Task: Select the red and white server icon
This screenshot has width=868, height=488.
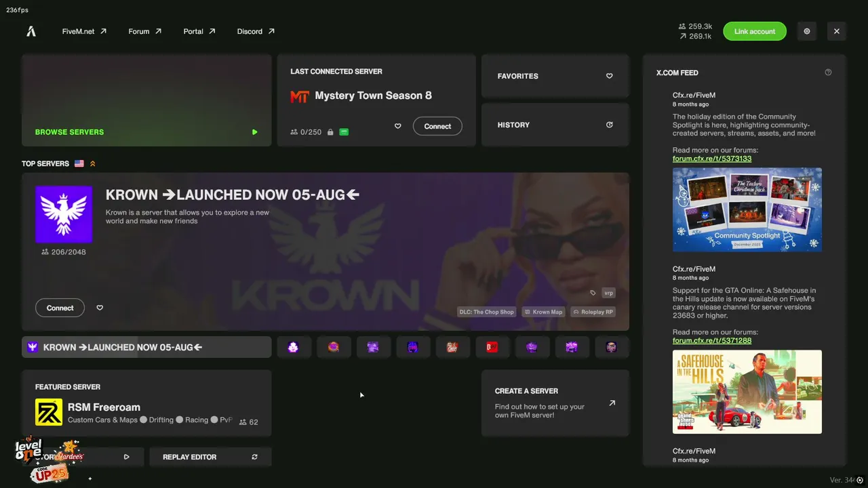Action: pyautogui.click(x=452, y=347)
